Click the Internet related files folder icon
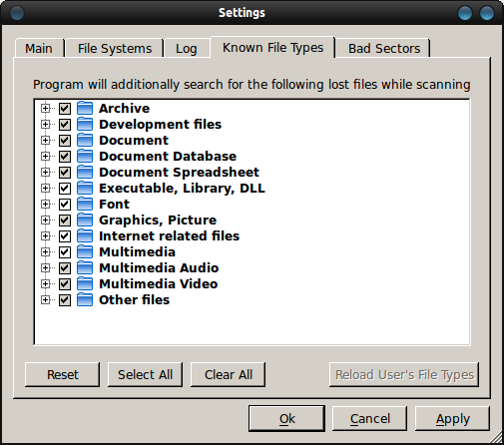This screenshot has height=445, width=504. [85, 235]
